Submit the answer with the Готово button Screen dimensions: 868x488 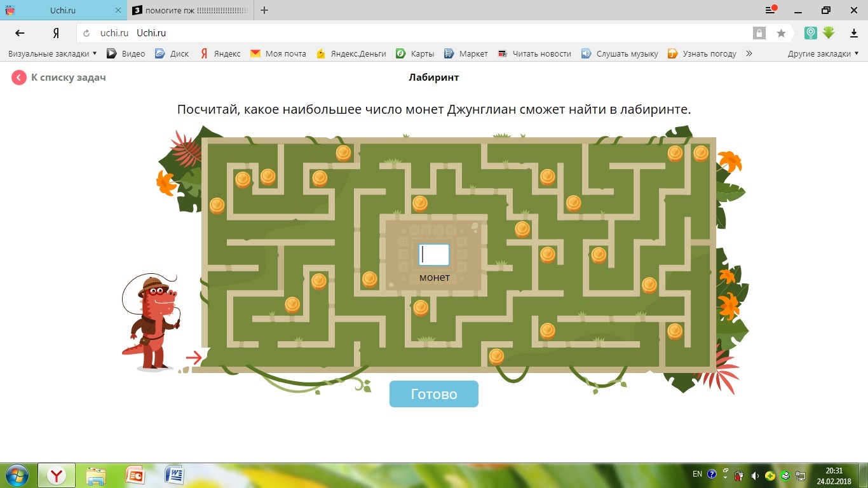(434, 394)
